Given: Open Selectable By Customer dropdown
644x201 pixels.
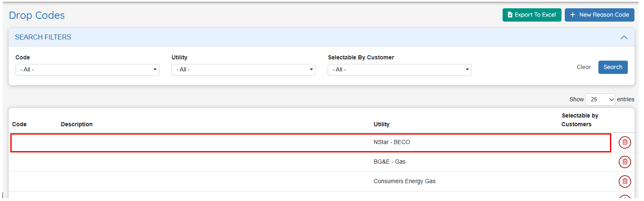Looking at the screenshot, I should point(399,70).
